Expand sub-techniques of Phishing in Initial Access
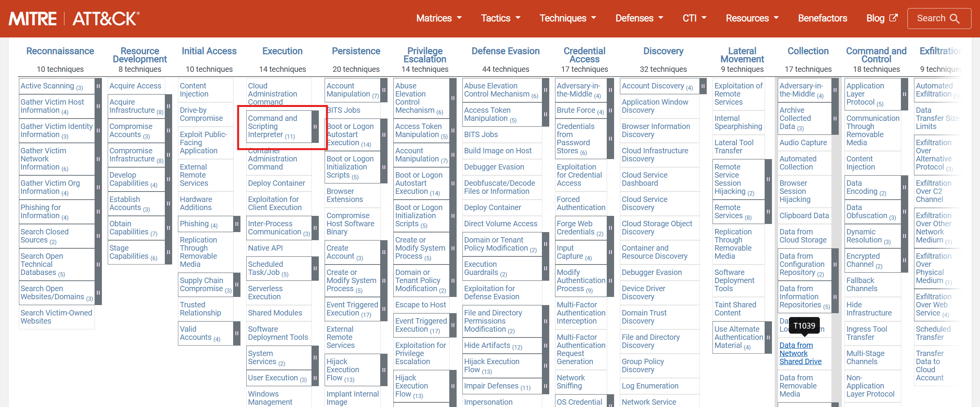This screenshot has height=407, width=980. (237, 224)
